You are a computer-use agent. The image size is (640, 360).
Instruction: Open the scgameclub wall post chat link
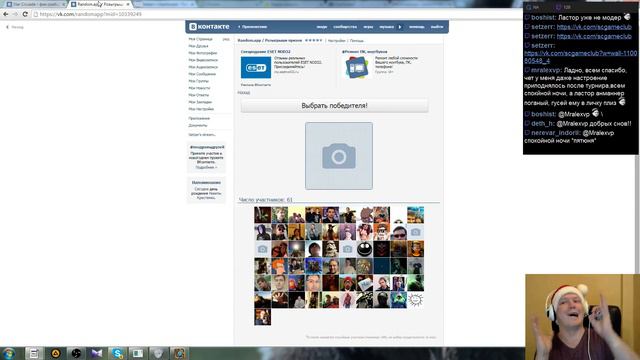tap(580, 57)
